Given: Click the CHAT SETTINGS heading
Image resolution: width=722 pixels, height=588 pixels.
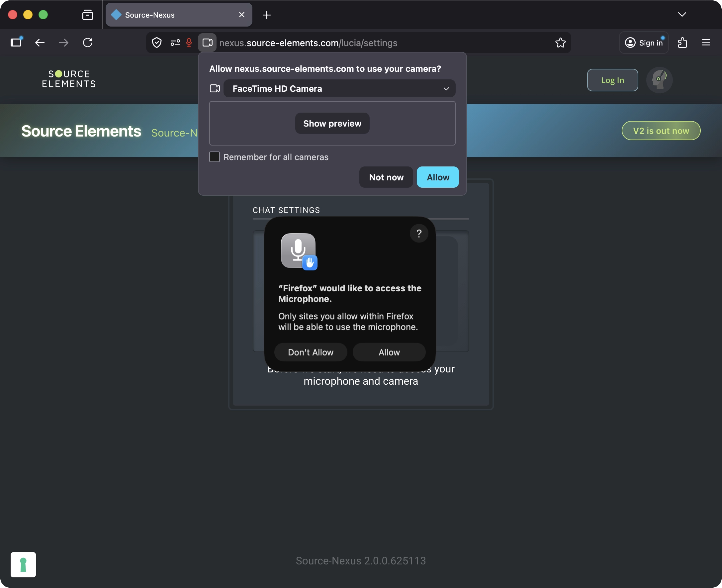Looking at the screenshot, I should [286, 210].
